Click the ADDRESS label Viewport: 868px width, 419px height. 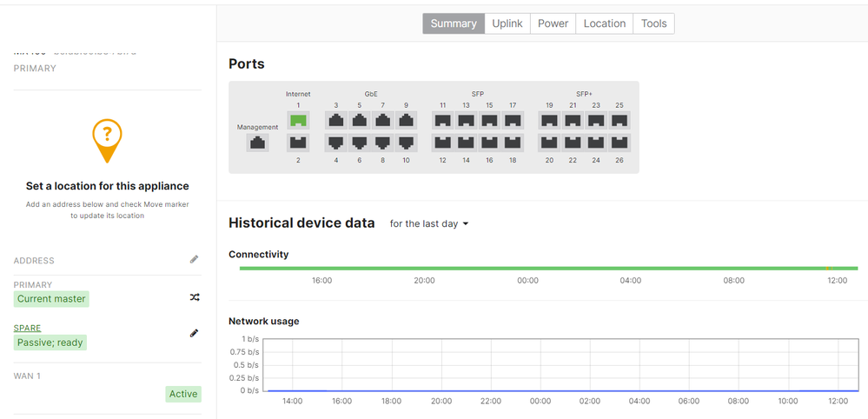pos(34,261)
